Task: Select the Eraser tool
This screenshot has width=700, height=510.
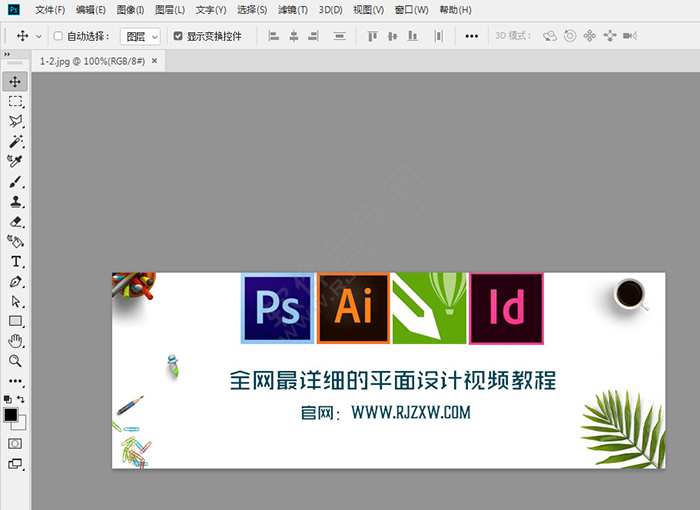Action: [x=15, y=222]
